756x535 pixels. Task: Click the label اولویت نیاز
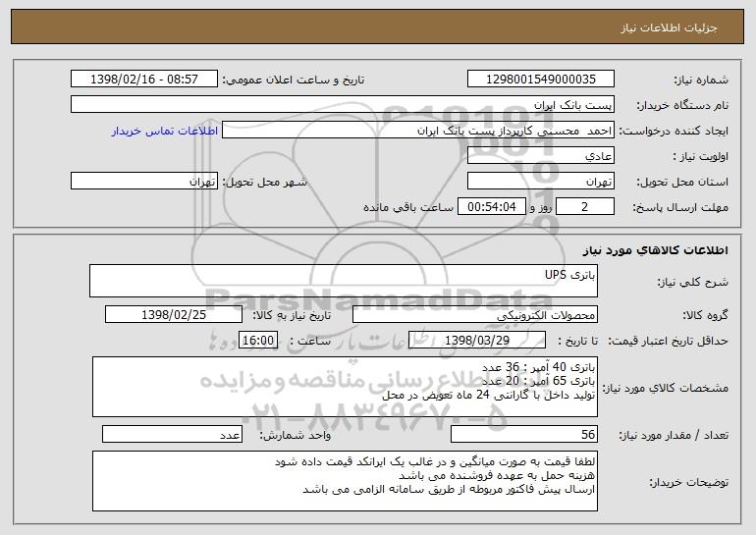pyautogui.click(x=701, y=157)
